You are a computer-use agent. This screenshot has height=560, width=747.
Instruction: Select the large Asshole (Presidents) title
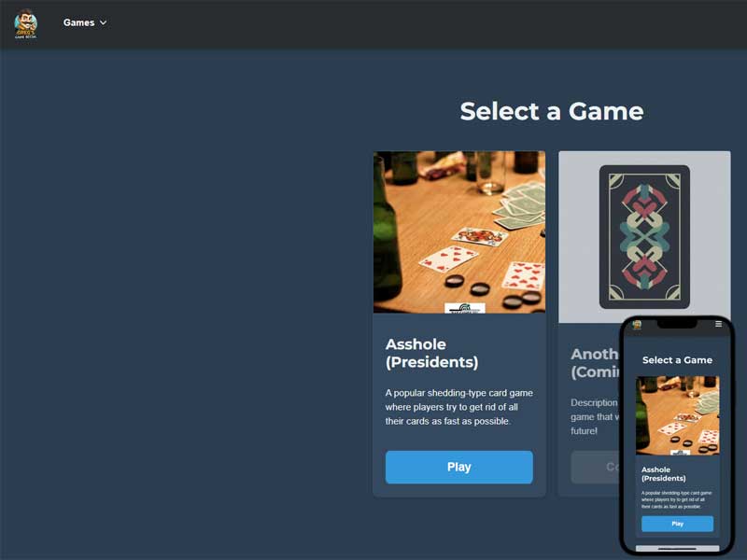431,353
